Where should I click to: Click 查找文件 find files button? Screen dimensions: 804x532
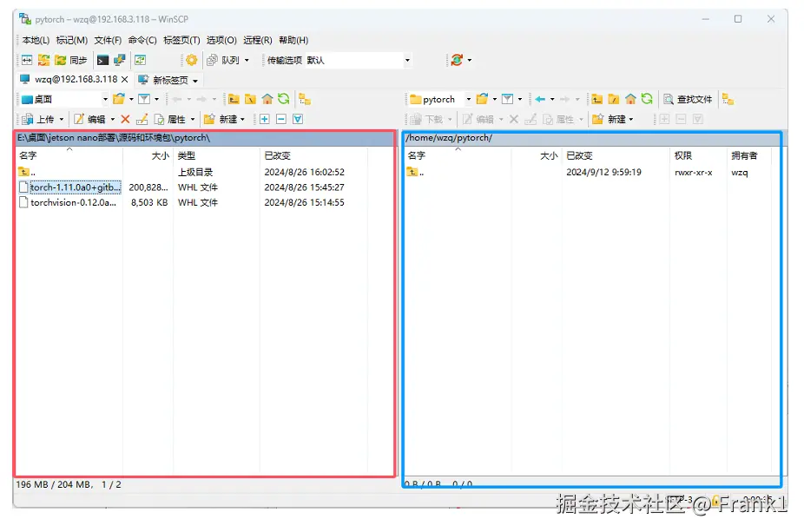[x=688, y=99]
